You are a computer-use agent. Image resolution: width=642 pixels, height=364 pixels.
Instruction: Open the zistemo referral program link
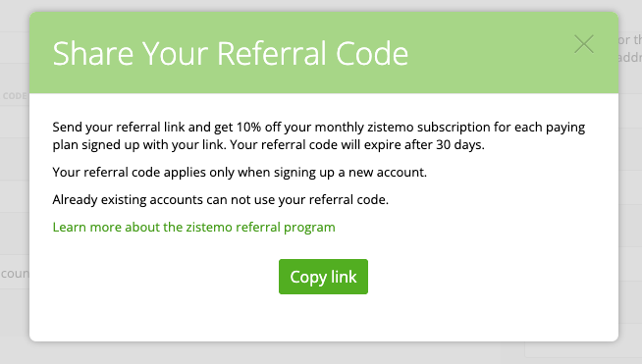click(193, 227)
